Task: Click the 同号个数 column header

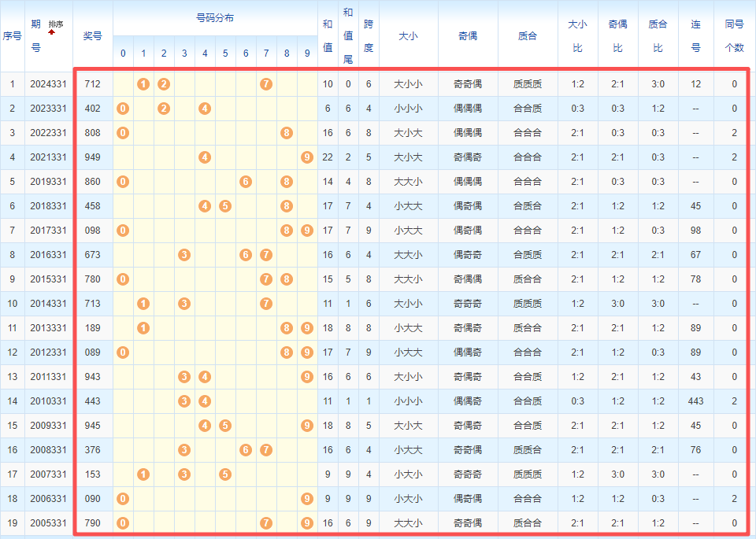Action: (734, 35)
